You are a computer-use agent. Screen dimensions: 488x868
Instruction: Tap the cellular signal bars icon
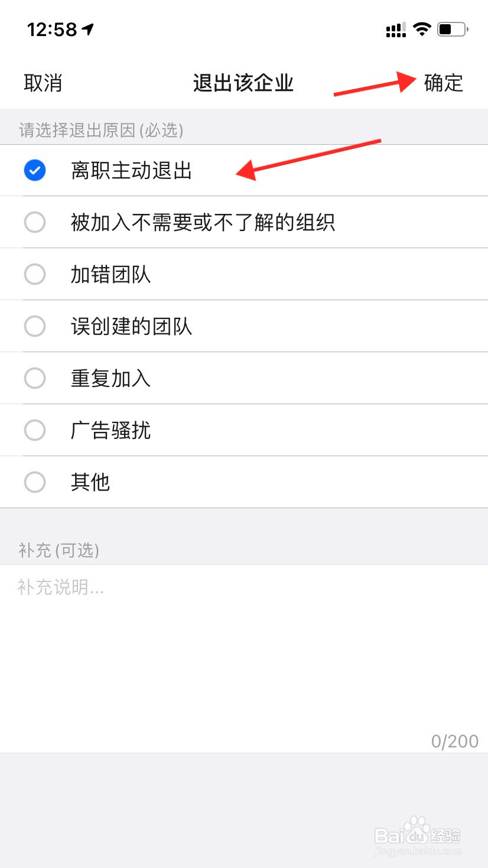point(396,30)
